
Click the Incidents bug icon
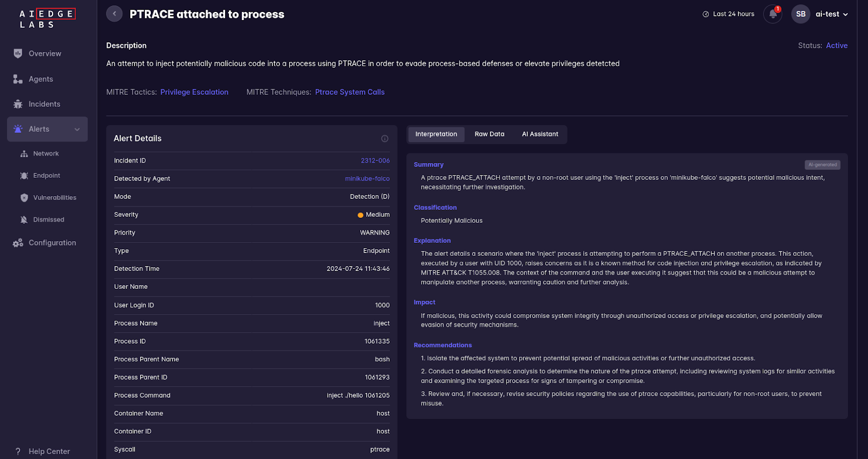tap(18, 104)
